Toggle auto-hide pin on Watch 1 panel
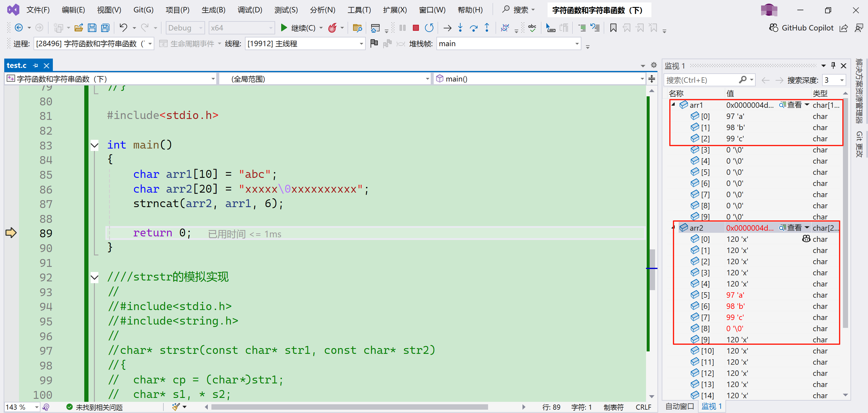The image size is (868, 413). 833,65
